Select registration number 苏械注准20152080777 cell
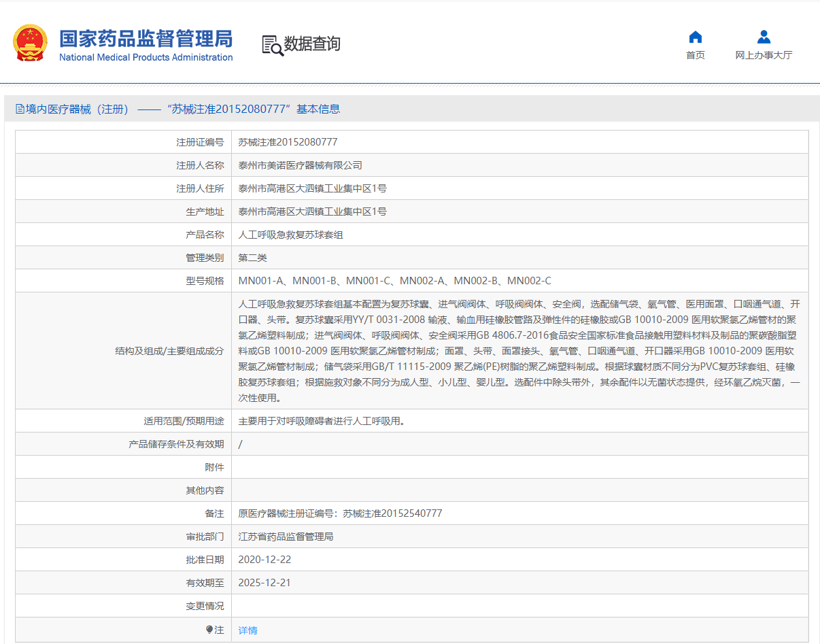The height and width of the screenshot is (644, 820). pos(288,142)
